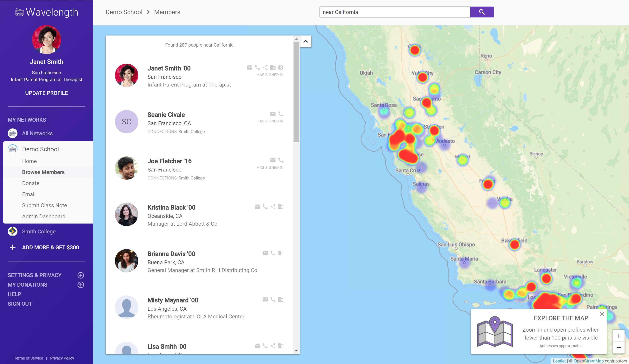Screen dimensions: 629x364
Task: Expand My Donations section
Action: [x=81, y=285]
